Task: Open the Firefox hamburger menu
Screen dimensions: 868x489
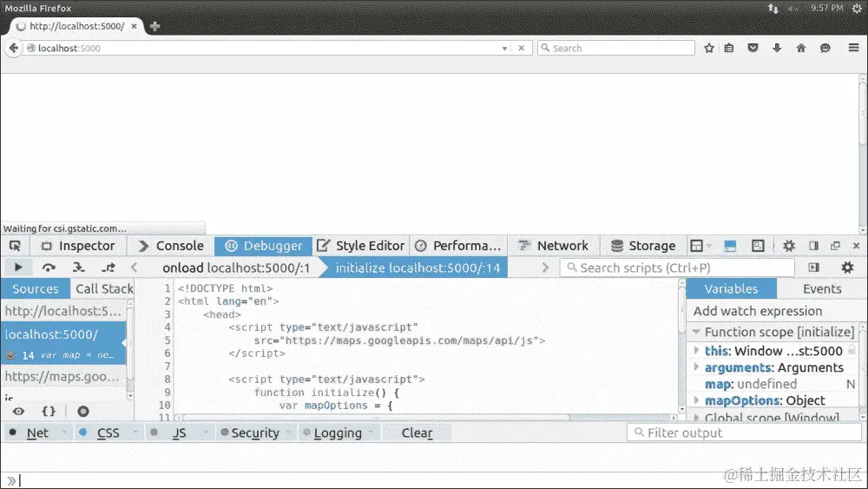Action: point(853,48)
